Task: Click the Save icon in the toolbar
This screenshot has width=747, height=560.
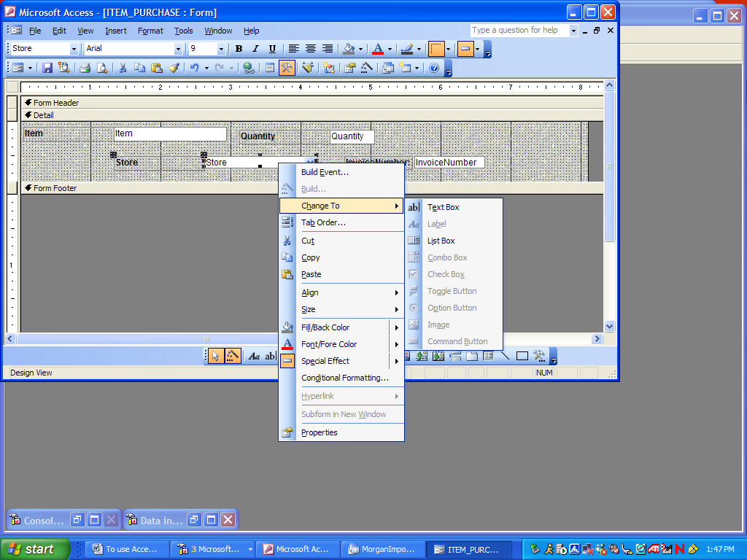Action: 47,68
